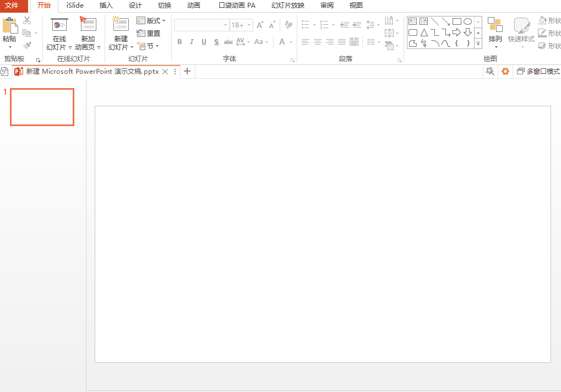Switch to the 设计 design tab
Screen dimensions: 561x392
point(135,6)
